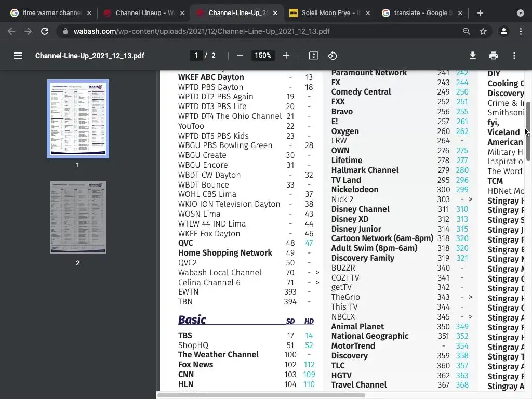Click Disney Junior text

(356, 229)
